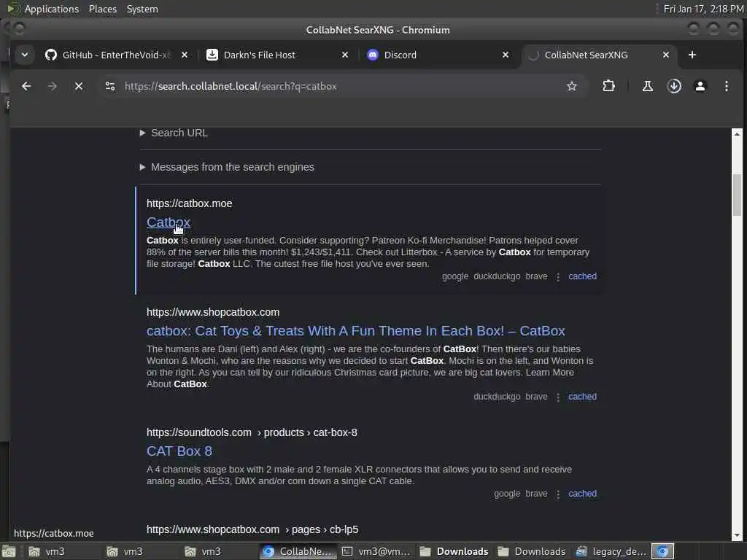Click the clock showing Fri Jan 17
747x560 pixels.
[x=703, y=9]
